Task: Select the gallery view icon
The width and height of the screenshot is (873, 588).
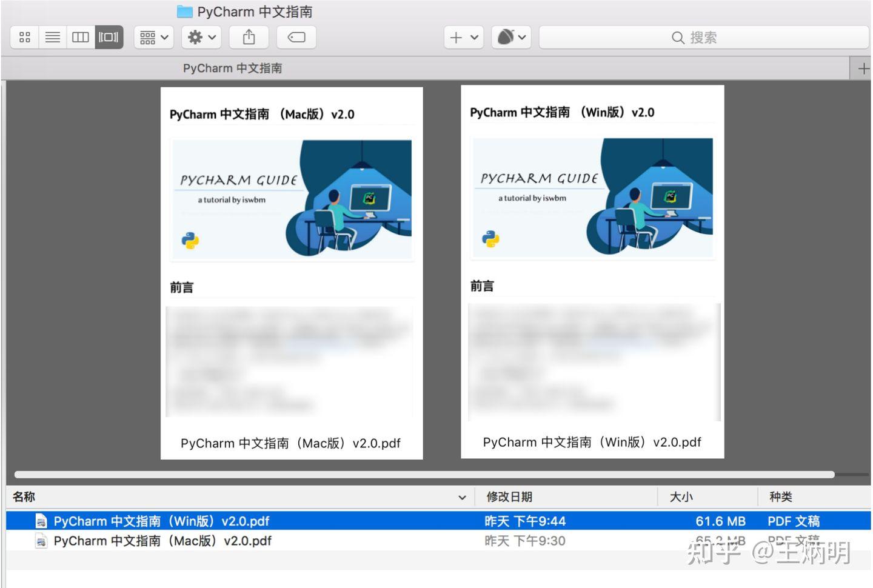Action: tap(108, 37)
